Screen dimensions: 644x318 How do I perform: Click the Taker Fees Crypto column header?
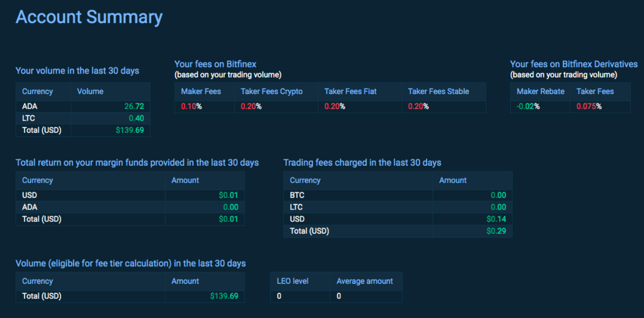click(272, 92)
